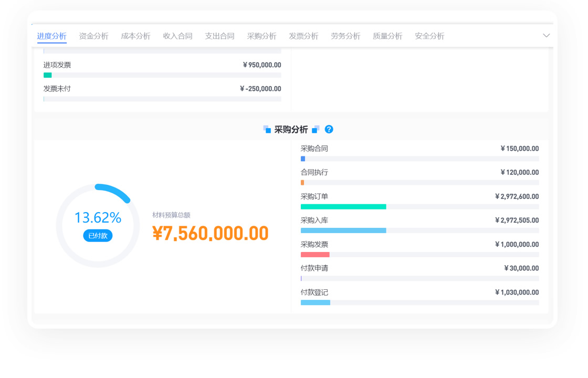Screen dimensions: 588x378
Task: Select the 劳务分析 tab
Action: tap(345, 36)
